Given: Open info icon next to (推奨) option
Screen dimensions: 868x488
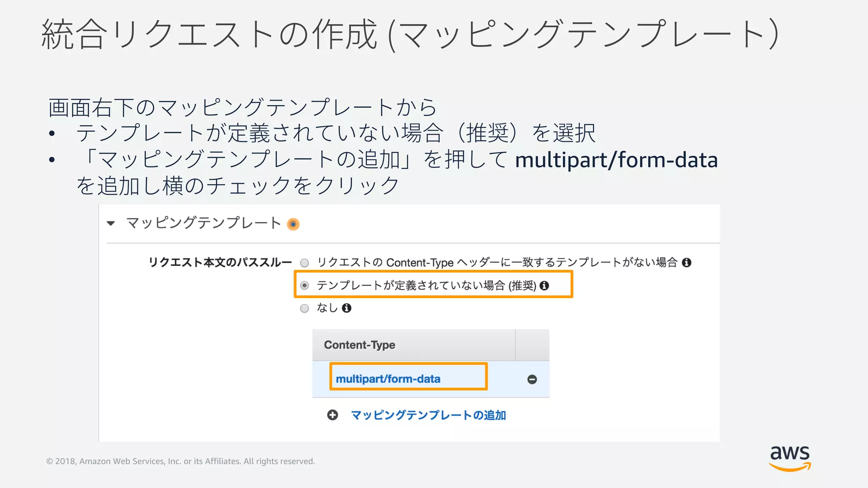Looking at the screenshot, I should pyautogui.click(x=544, y=286).
